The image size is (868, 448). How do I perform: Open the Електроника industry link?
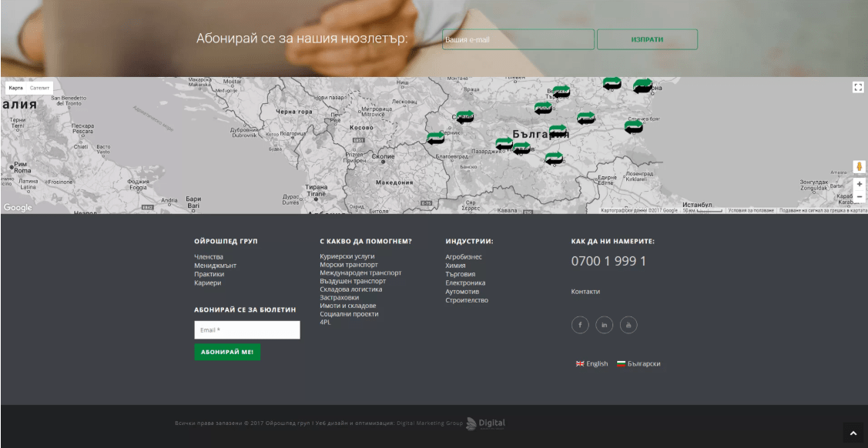(x=465, y=283)
